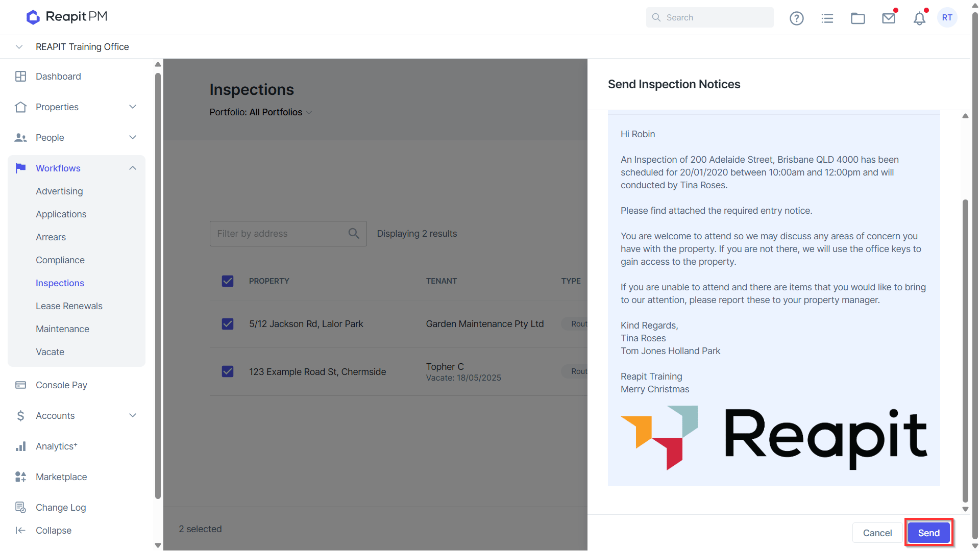Click the Reapit PM logo
Image resolution: width=980 pixels, height=551 pixels.
pyautogui.click(x=67, y=17)
